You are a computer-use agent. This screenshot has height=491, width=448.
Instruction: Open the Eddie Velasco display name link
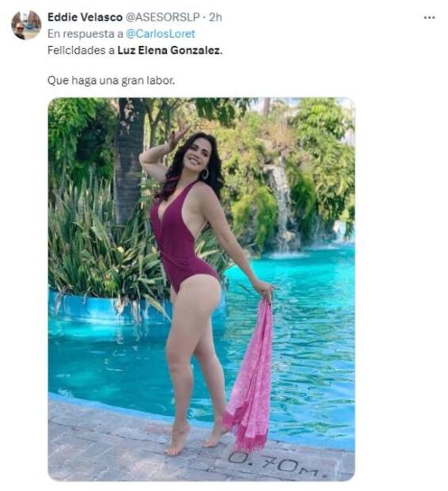coord(85,17)
